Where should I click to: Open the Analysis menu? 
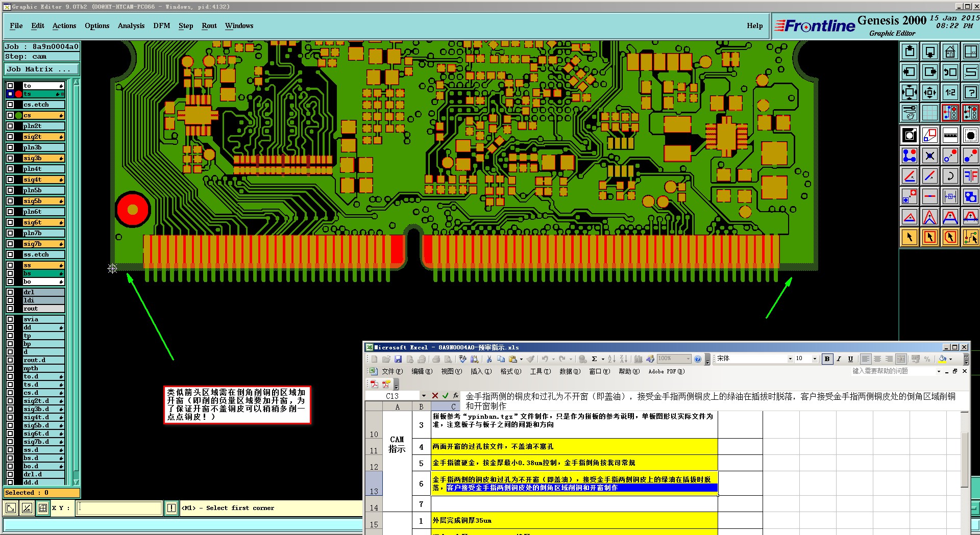click(x=131, y=26)
